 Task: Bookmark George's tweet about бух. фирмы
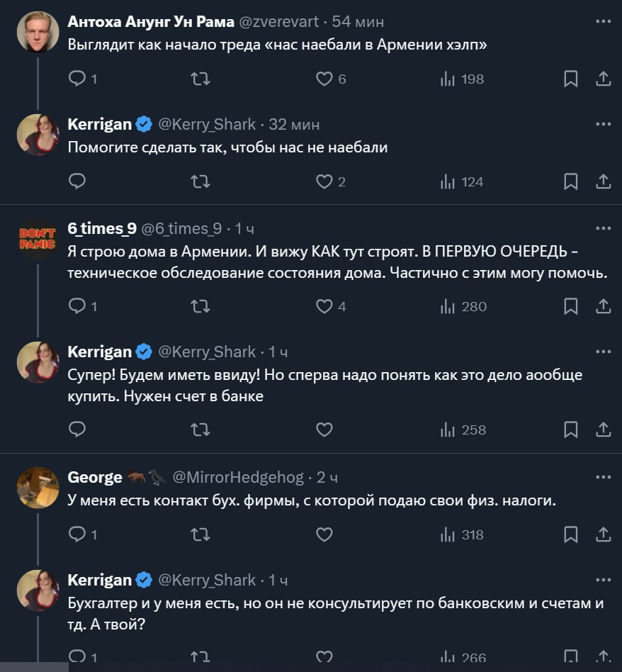570,534
